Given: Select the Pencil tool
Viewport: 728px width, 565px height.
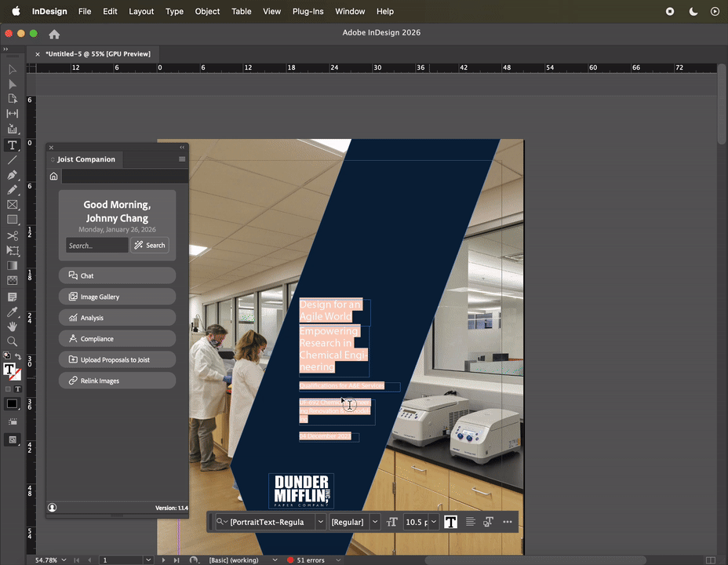Looking at the screenshot, I should click(12, 190).
